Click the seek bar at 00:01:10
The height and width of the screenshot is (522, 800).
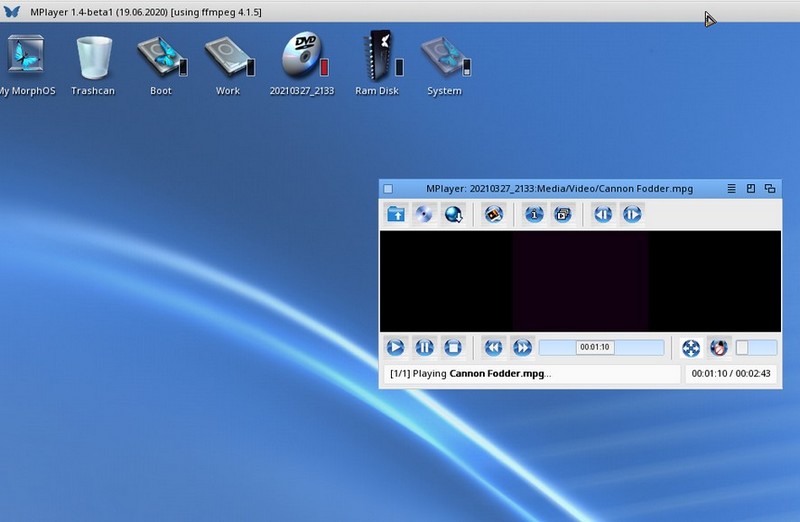[x=595, y=348]
